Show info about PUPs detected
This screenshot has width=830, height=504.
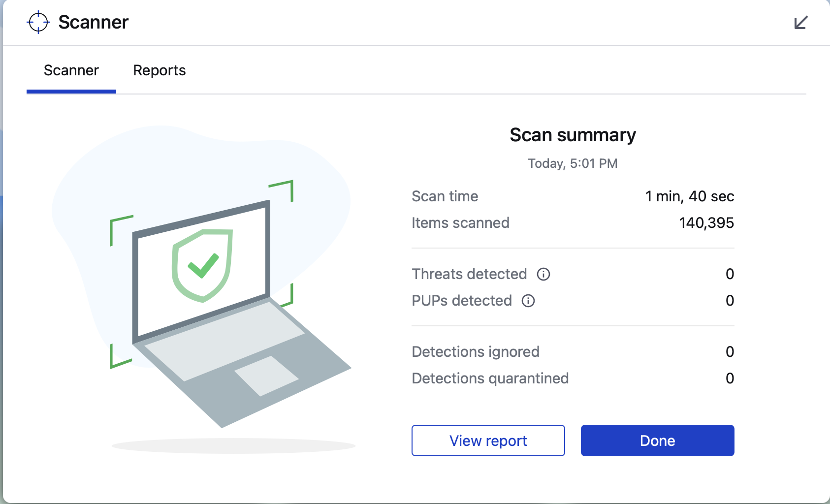[528, 301]
